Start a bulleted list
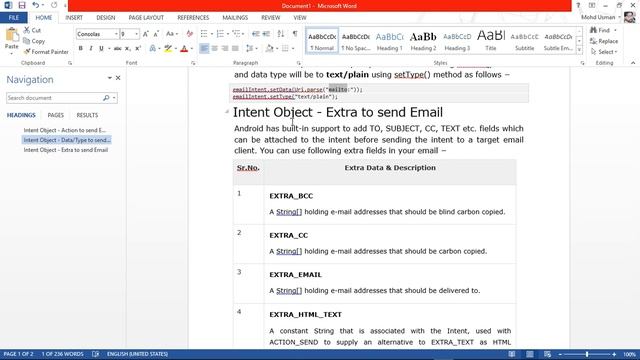Viewport: 640px width, 360px height. tap(204, 34)
